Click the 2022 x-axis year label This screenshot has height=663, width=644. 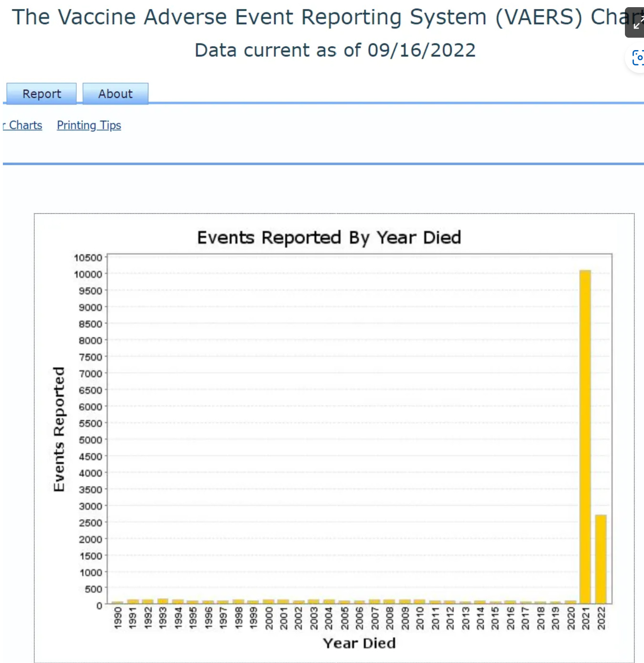coord(601,618)
